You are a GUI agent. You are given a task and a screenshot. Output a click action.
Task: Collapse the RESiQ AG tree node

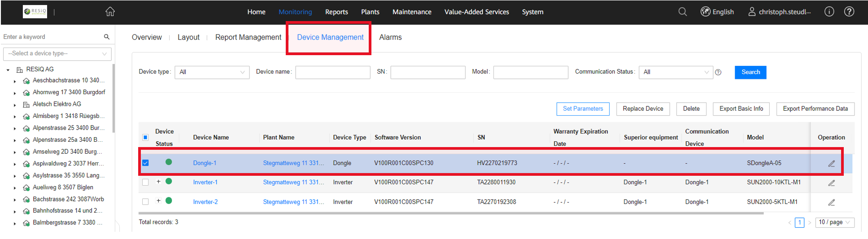pos(8,70)
